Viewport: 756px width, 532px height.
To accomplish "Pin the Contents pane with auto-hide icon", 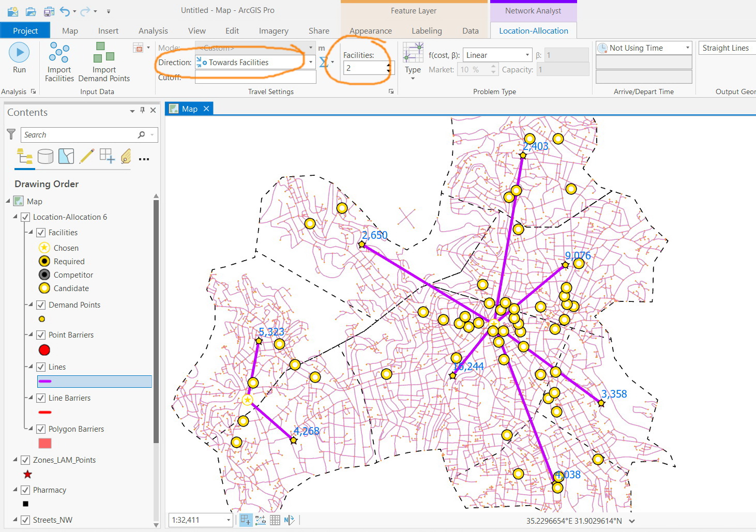I will (x=142, y=110).
